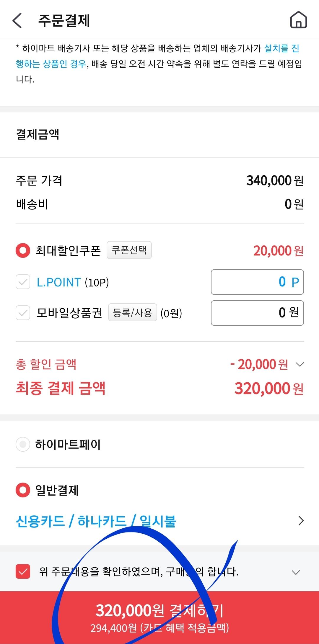Toggle the order confirmation agreement checkbox
The height and width of the screenshot is (644, 319).
click(23, 571)
